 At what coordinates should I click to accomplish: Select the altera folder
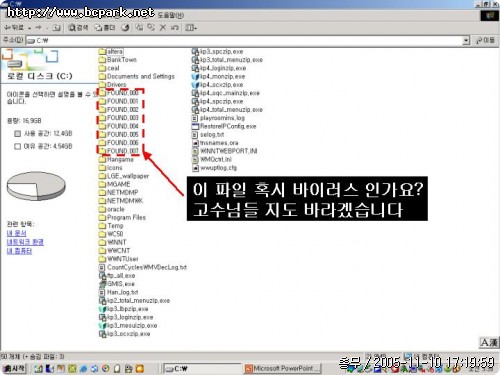point(111,51)
